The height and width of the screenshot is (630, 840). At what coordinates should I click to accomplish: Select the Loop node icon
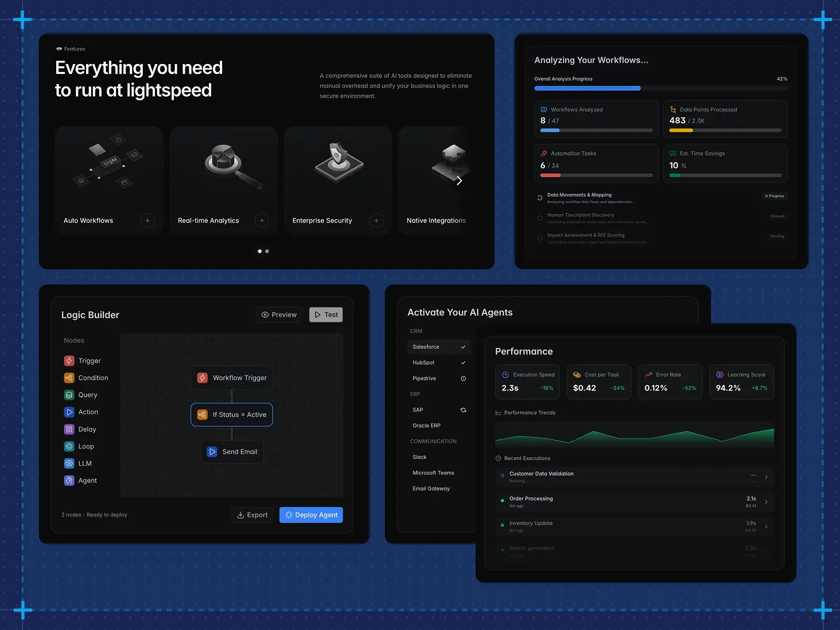[69, 446]
